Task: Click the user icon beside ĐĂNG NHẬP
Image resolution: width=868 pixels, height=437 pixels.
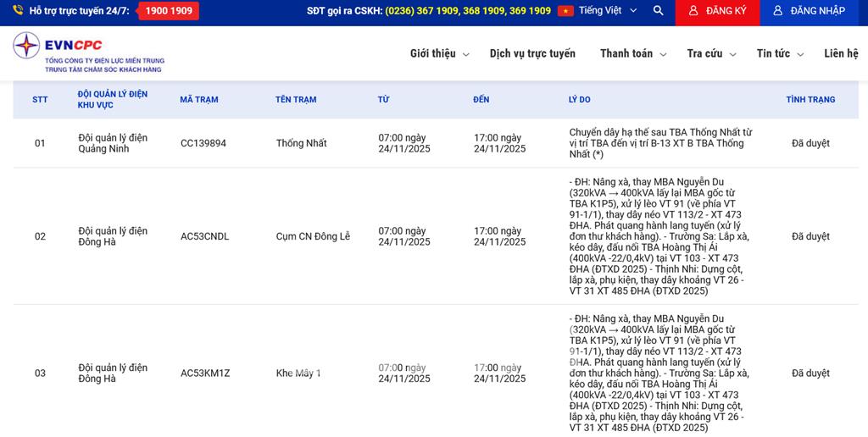Action: pyautogui.click(x=778, y=11)
